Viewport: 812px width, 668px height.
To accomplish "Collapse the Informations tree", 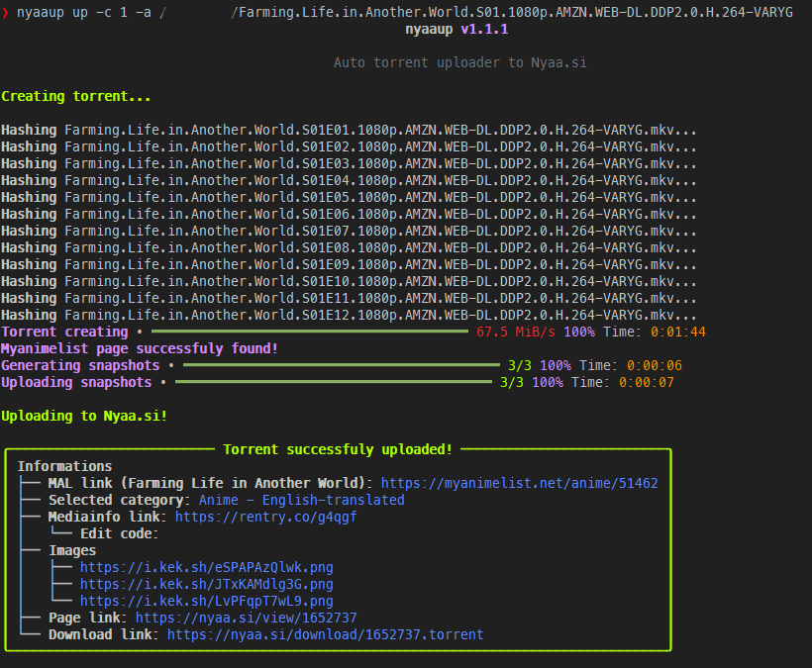I will [64, 465].
